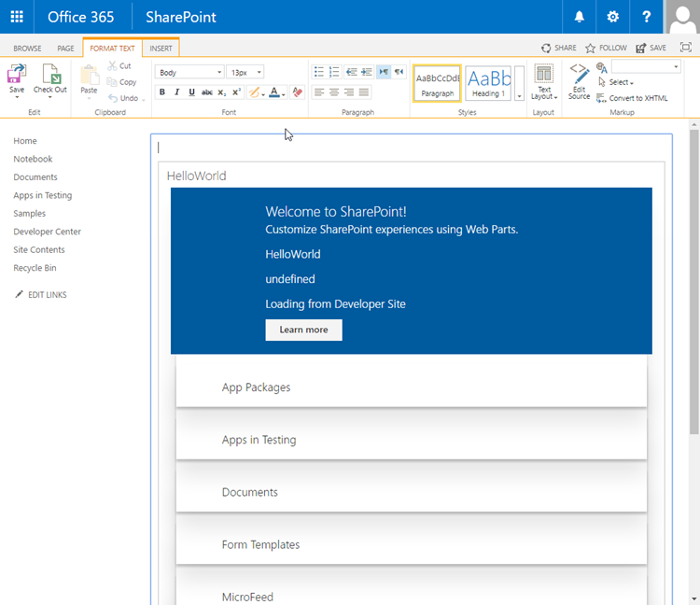Switch to the INSERT tab
The height and width of the screenshot is (605, 700).
click(x=161, y=49)
